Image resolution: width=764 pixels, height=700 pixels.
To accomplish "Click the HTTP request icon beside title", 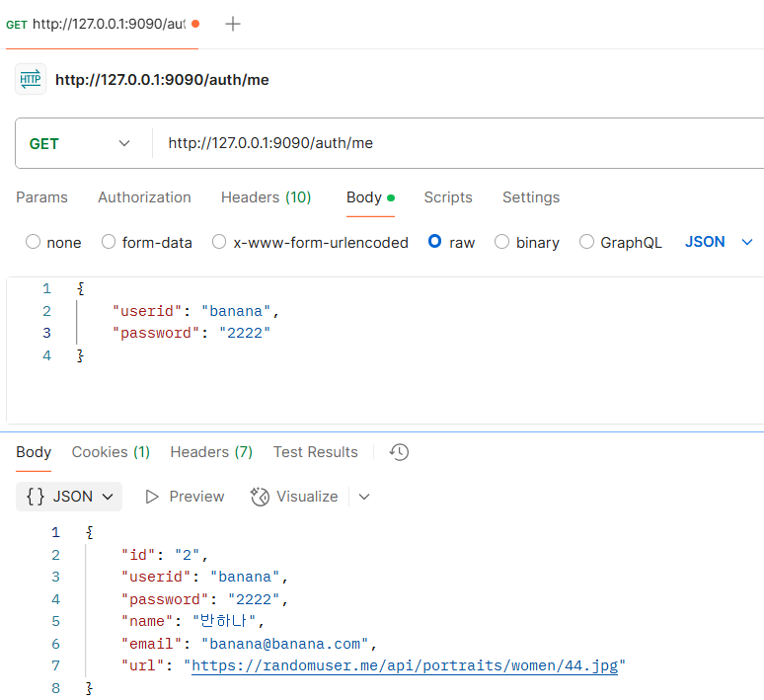I will point(31,79).
